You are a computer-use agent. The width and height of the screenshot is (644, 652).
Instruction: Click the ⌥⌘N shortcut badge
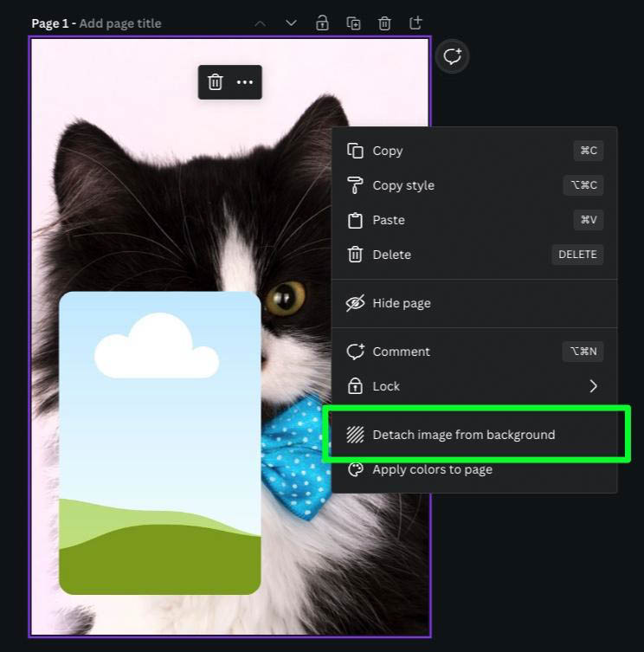tap(583, 352)
